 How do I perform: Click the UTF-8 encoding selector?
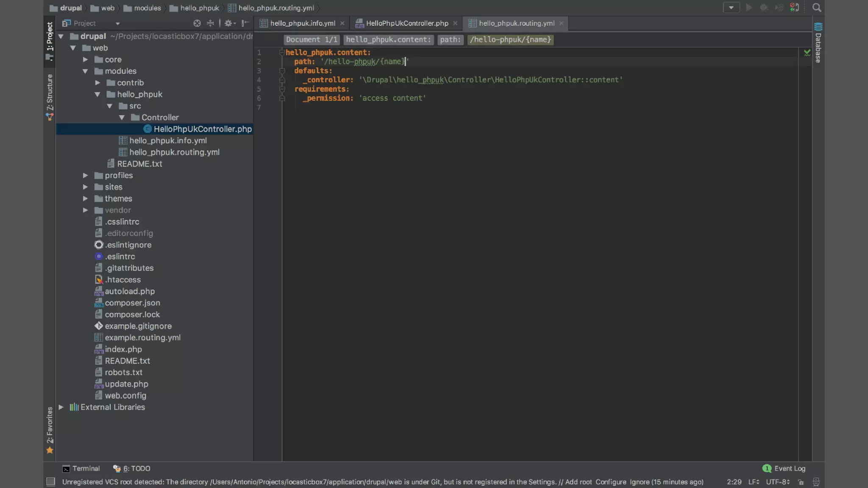(x=777, y=482)
